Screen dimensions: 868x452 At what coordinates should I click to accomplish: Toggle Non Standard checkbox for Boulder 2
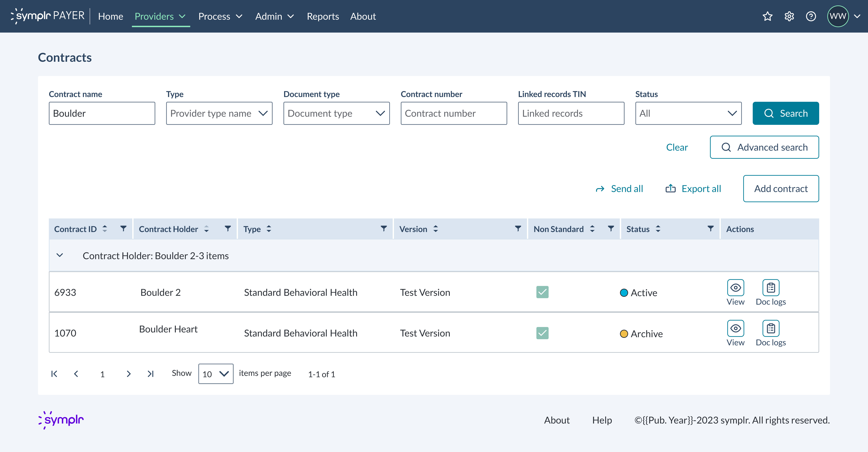click(542, 292)
